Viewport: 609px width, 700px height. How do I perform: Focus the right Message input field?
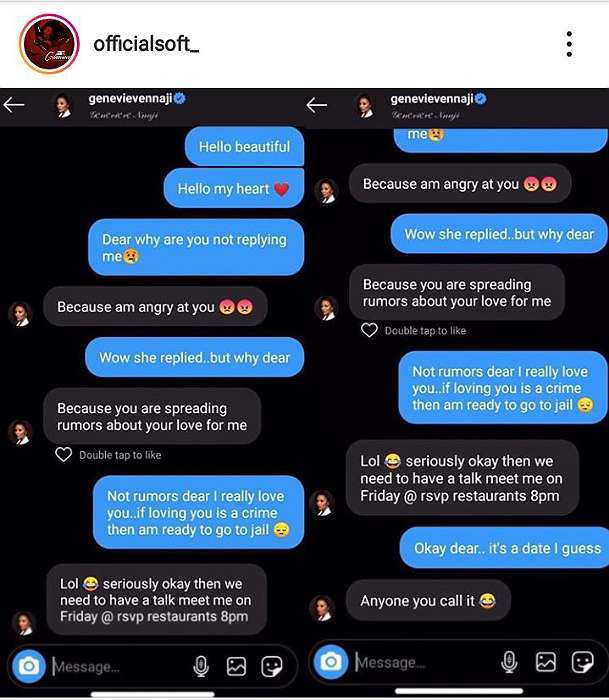pos(424,662)
